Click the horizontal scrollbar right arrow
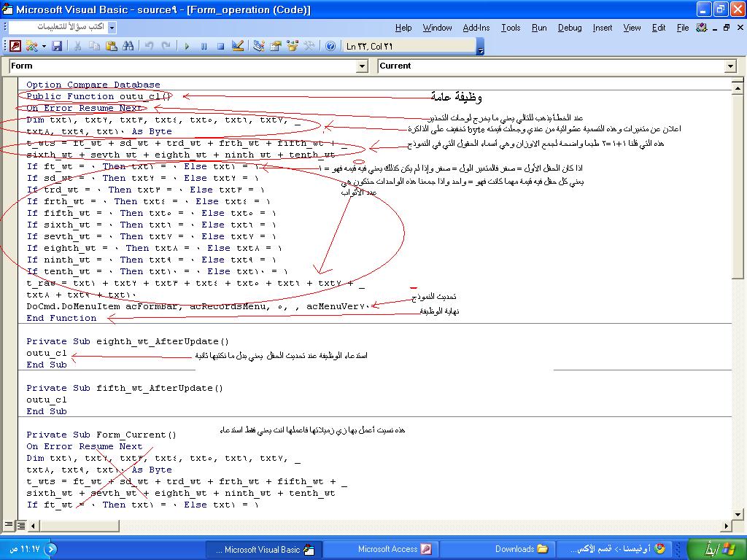 (x=727, y=526)
